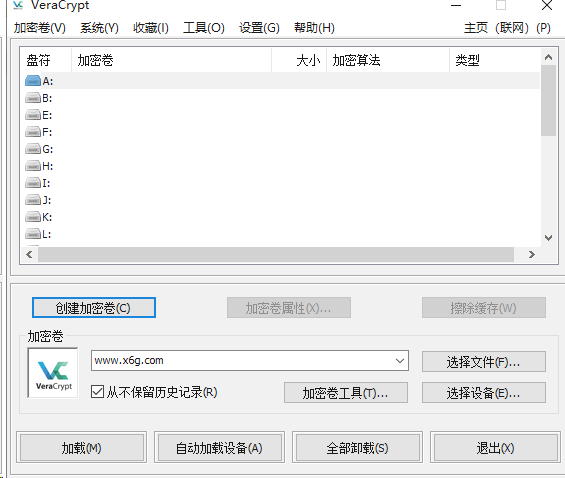Click 加载(M) button
Screen dimensions: 565x478
point(81,448)
